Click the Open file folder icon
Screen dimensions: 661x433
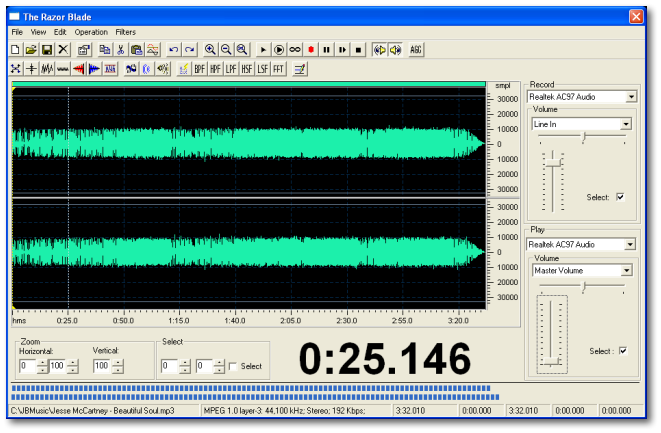[31, 49]
